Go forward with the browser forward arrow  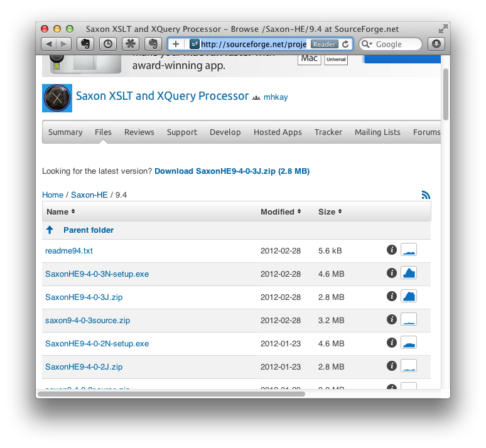pyautogui.click(x=63, y=44)
